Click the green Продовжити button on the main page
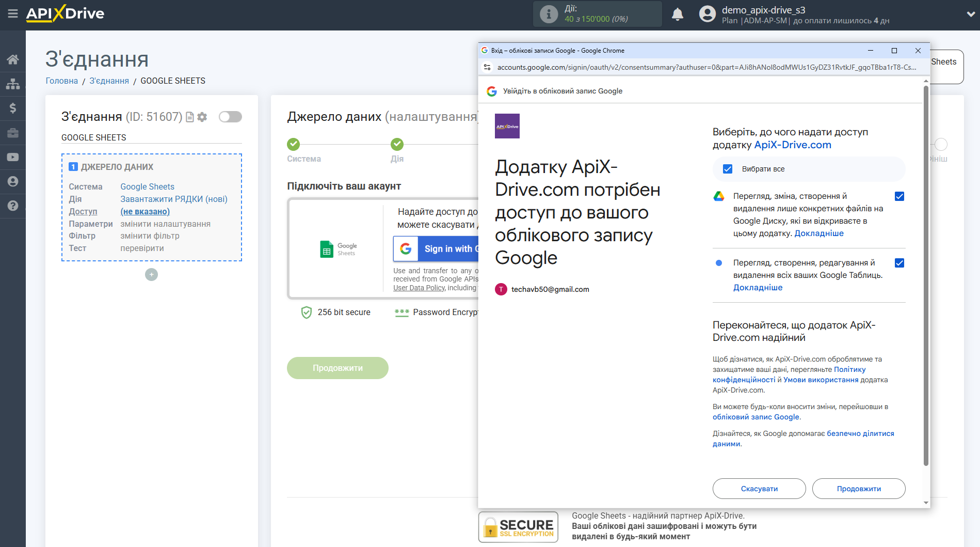The image size is (980, 547). (x=338, y=368)
